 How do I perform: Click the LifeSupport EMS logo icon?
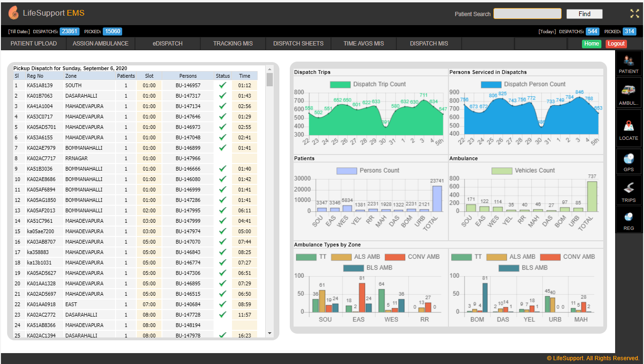coord(14,13)
